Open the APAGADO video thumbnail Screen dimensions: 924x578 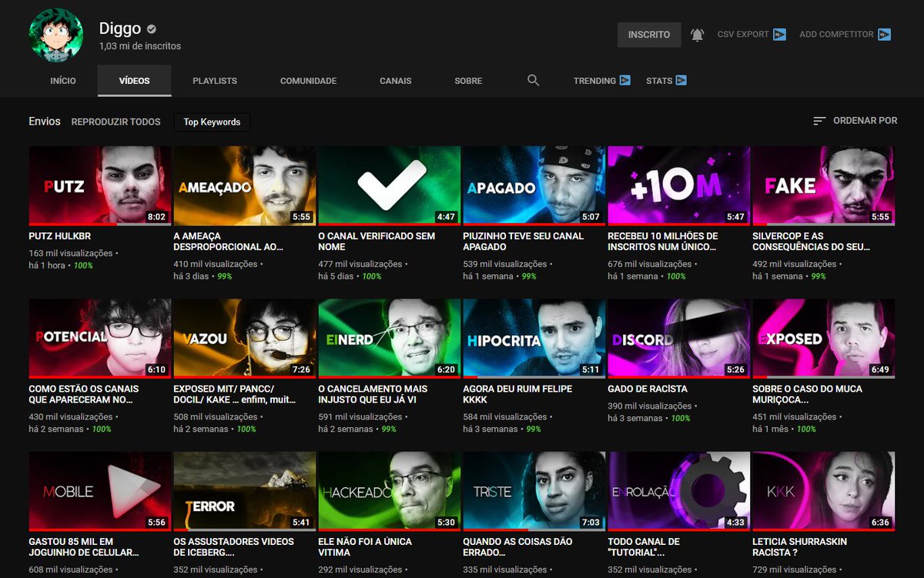click(x=534, y=185)
